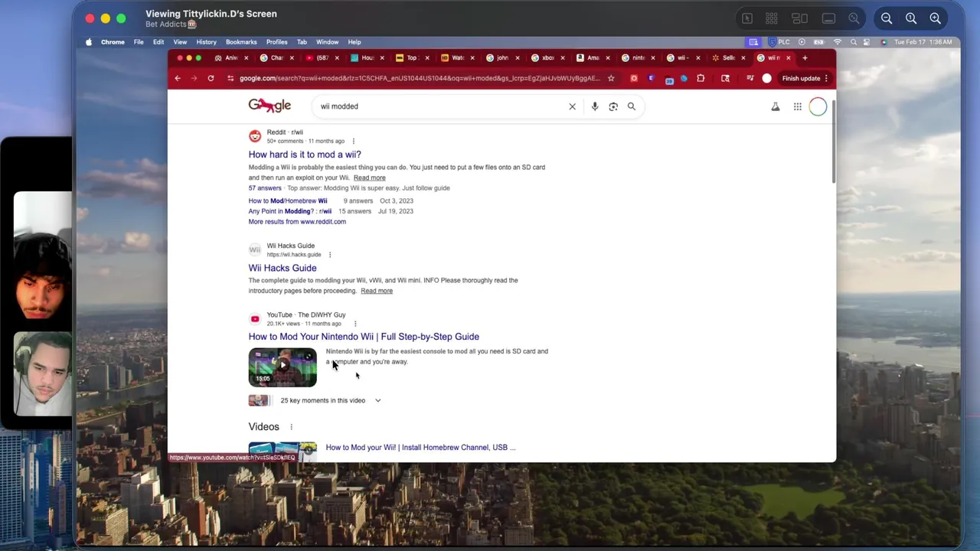Image resolution: width=980 pixels, height=551 pixels.
Task: Open the File menu
Action: tap(139, 42)
